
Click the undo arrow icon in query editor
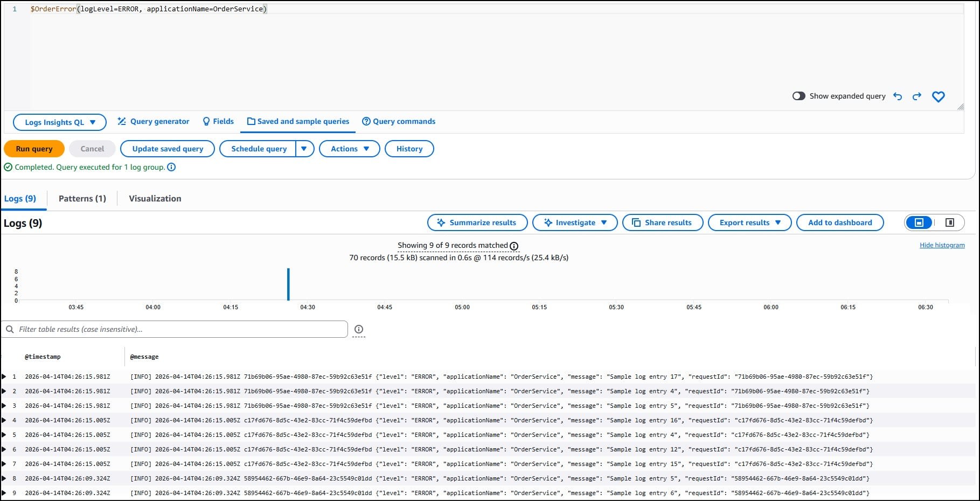(x=898, y=96)
